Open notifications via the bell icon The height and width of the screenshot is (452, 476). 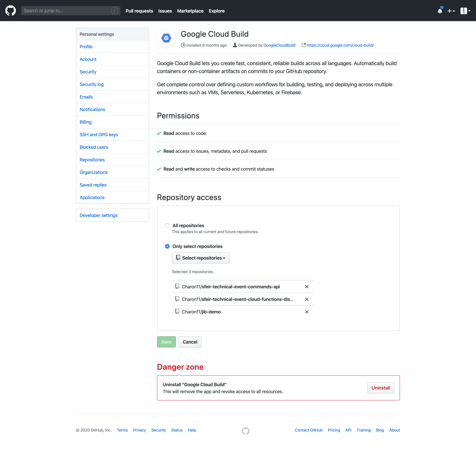click(440, 11)
